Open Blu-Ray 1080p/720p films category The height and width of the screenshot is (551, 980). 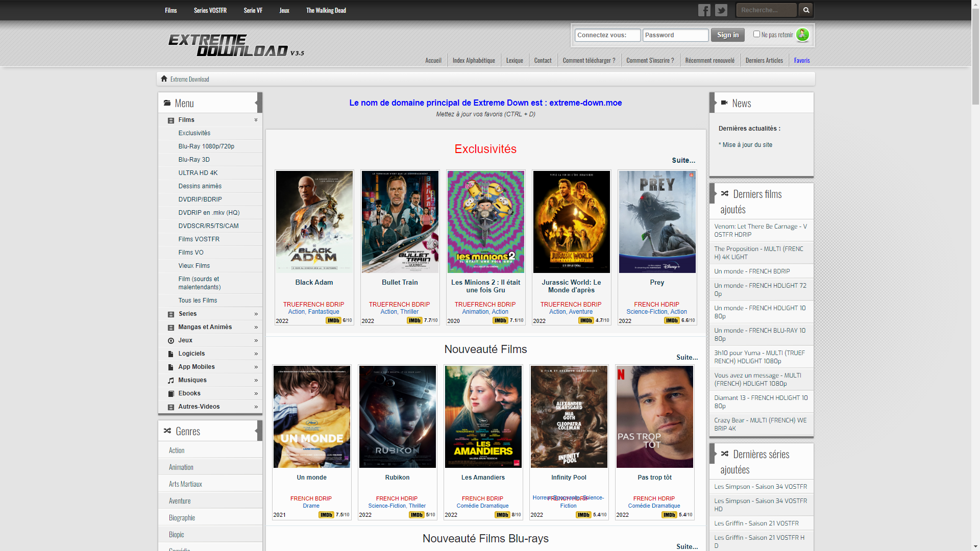tap(206, 146)
